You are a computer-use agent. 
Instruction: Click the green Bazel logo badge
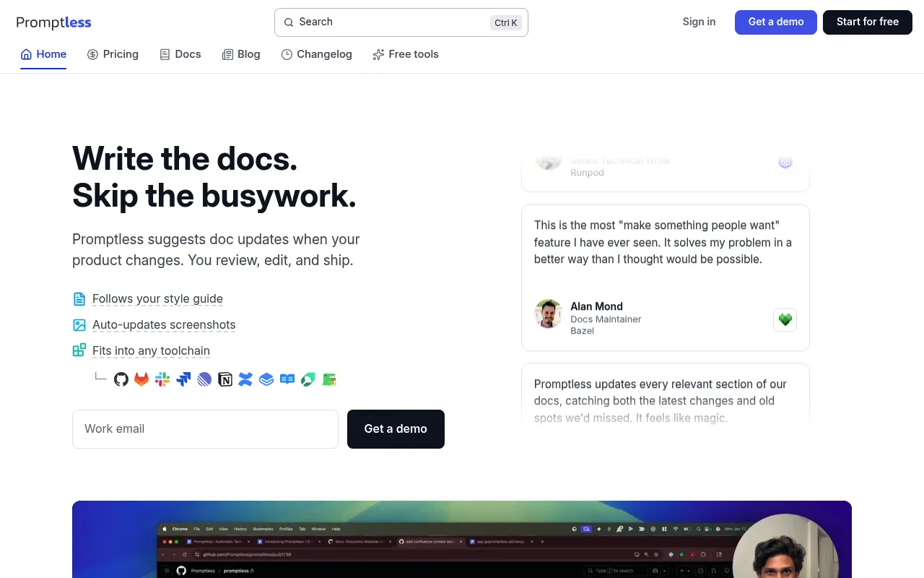click(x=785, y=319)
